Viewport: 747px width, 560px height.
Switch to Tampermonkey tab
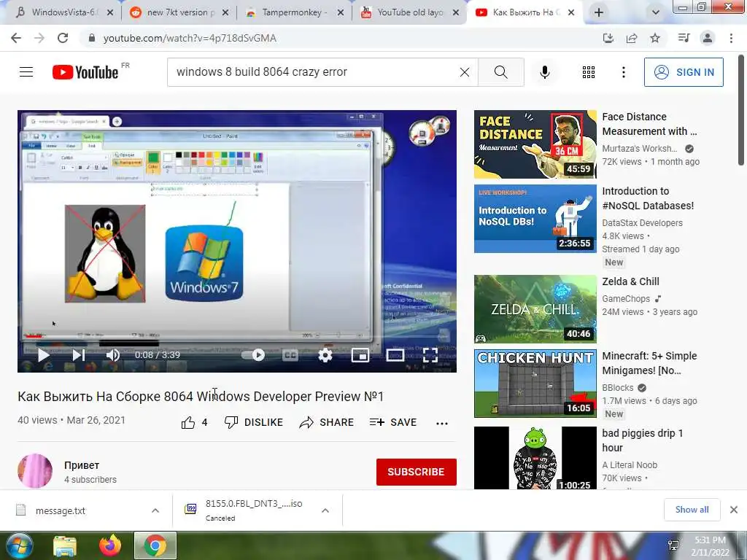(x=294, y=12)
